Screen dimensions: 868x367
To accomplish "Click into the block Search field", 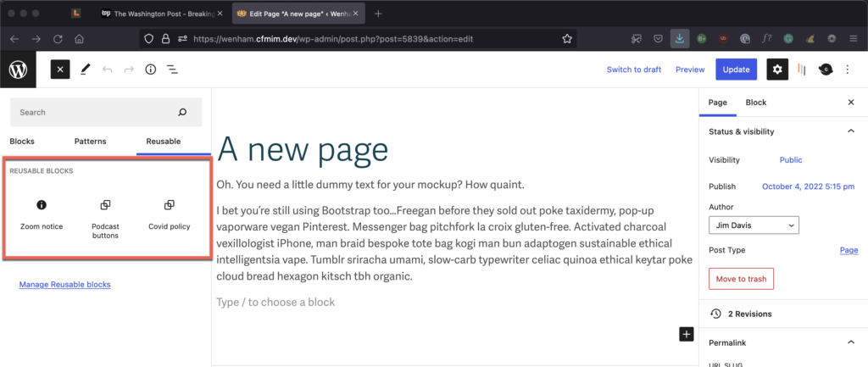I will pyautogui.click(x=93, y=112).
